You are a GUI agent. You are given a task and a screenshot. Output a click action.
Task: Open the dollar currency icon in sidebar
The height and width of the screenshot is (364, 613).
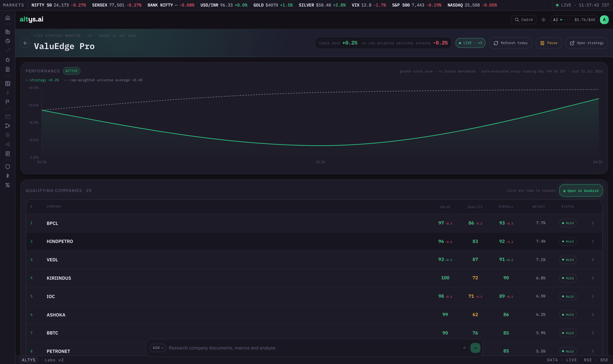tap(8, 176)
